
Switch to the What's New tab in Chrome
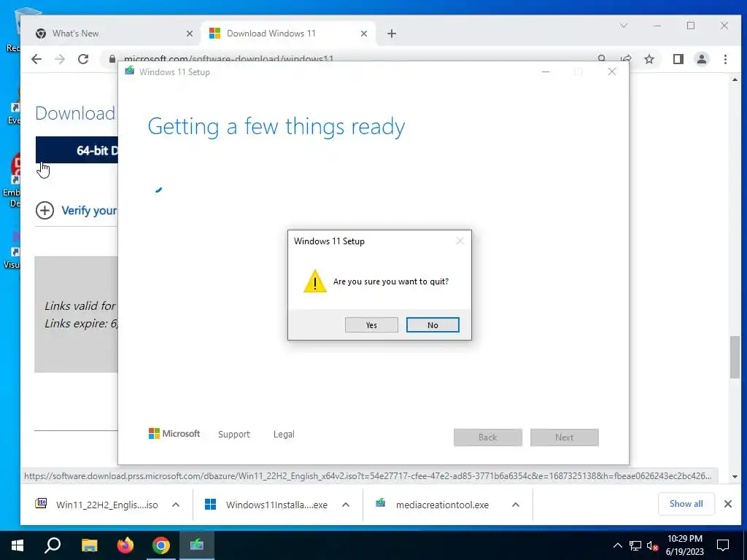point(108,34)
